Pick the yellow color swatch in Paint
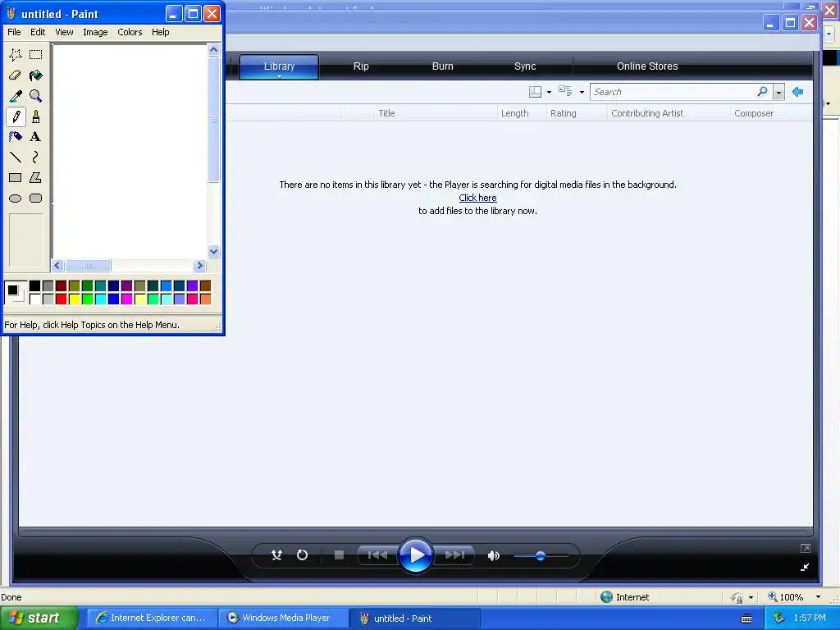This screenshot has width=840, height=630. pos(75,299)
